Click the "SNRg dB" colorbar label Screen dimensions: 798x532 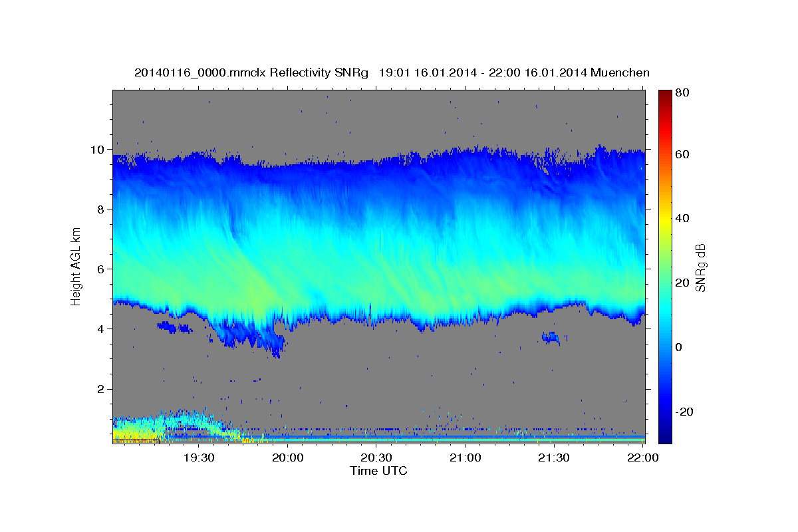(x=700, y=267)
